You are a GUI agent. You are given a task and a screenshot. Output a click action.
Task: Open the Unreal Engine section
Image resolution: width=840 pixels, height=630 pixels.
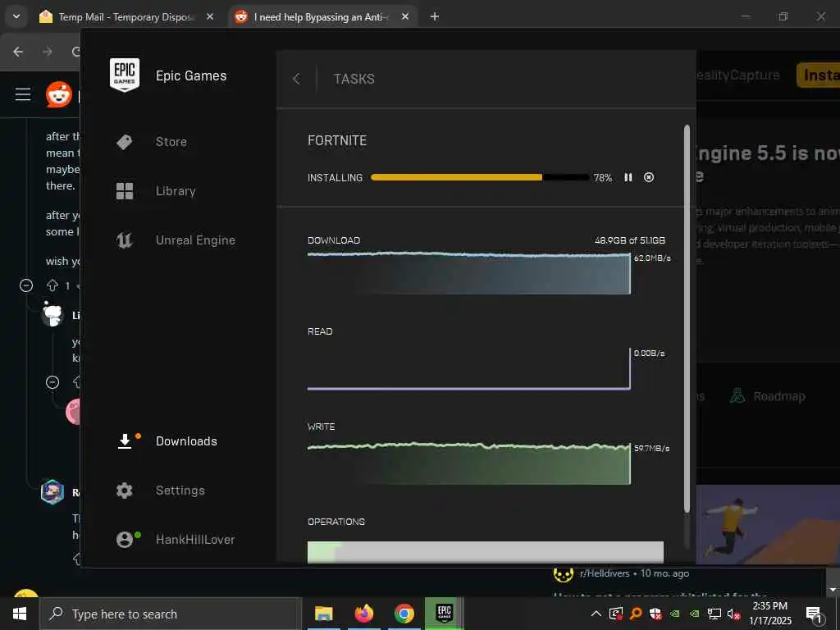[x=195, y=240]
